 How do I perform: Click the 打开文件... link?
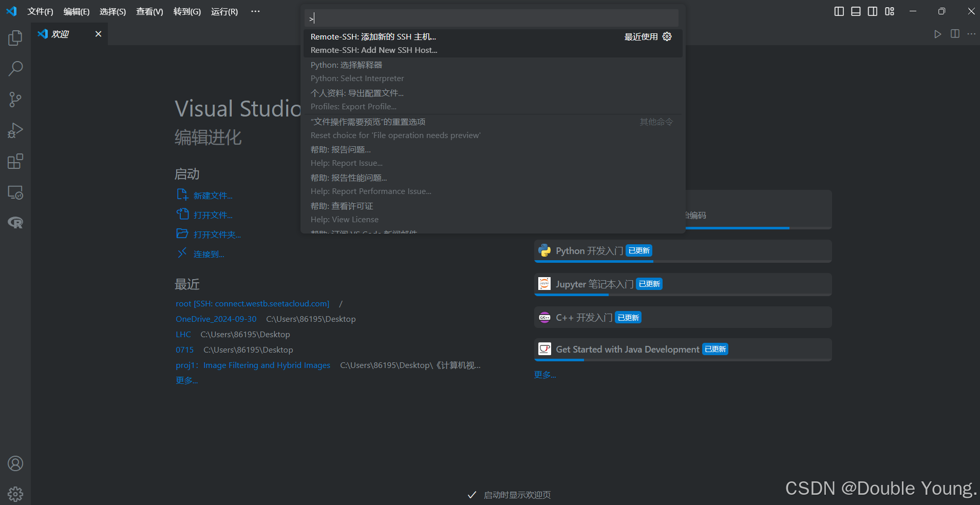pos(213,215)
